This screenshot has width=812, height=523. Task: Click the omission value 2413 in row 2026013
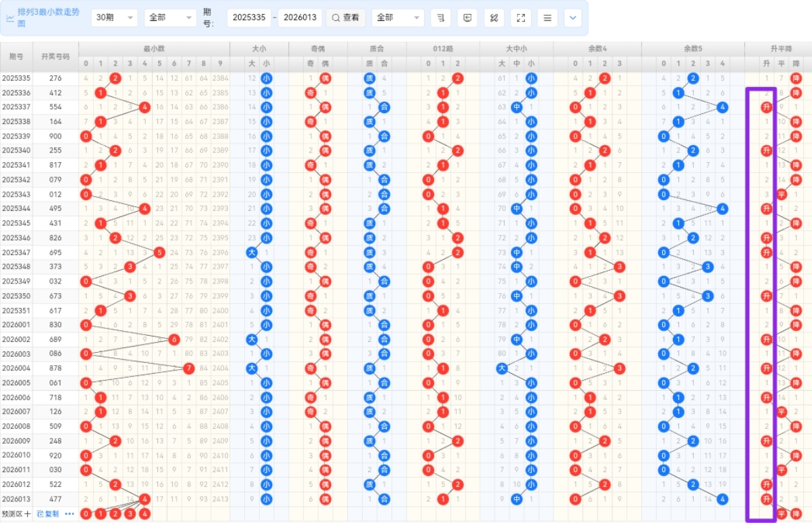pos(220,499)
